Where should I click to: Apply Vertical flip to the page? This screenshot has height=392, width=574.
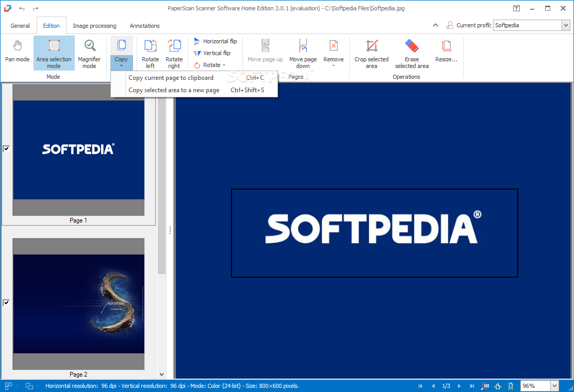[x=212, y=53]
